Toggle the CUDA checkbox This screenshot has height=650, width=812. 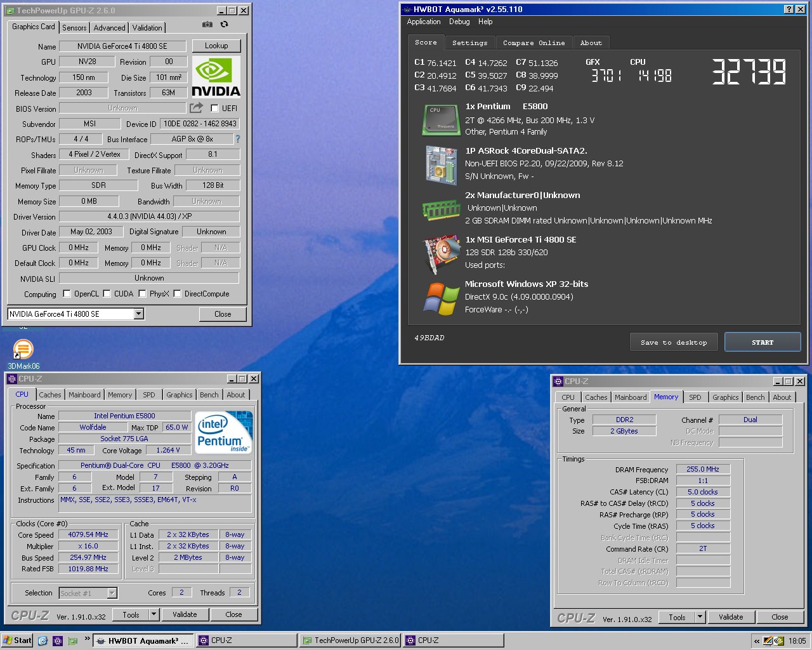(107, 293)
